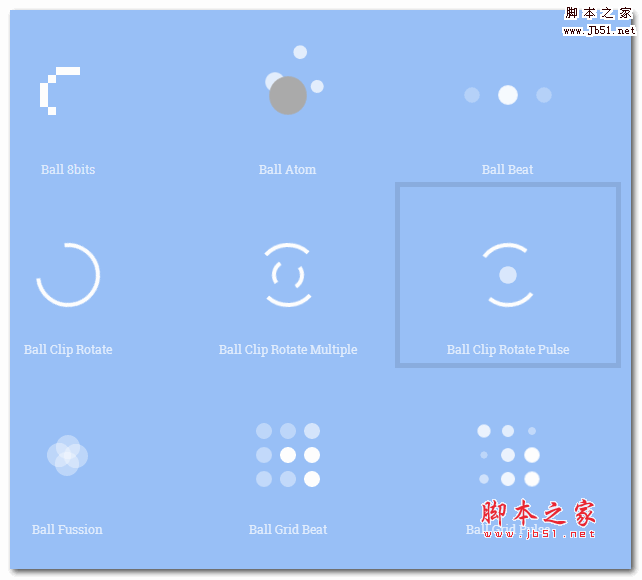Select the Ball Clip Rotate Multiple spinner

(x=288, y=275)
